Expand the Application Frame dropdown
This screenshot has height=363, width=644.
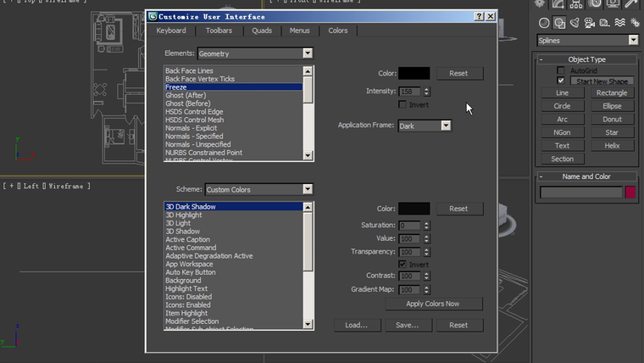pyautogui.click(x=424, y=126)
